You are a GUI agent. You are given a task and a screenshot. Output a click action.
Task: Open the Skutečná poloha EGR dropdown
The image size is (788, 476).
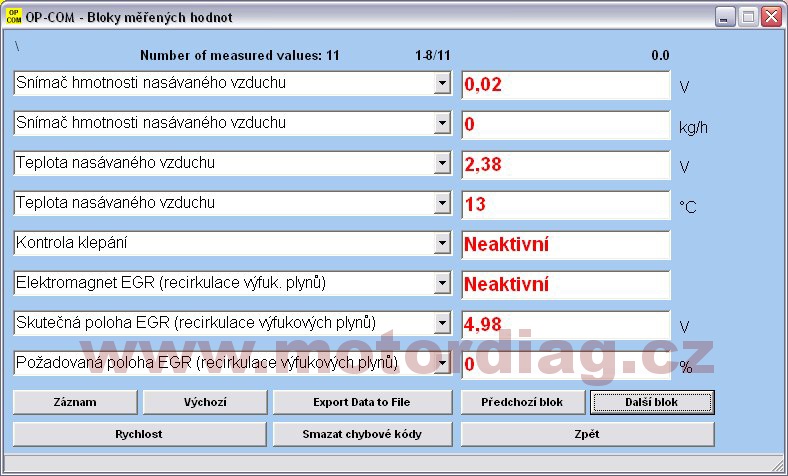click(x=443, y=324)
